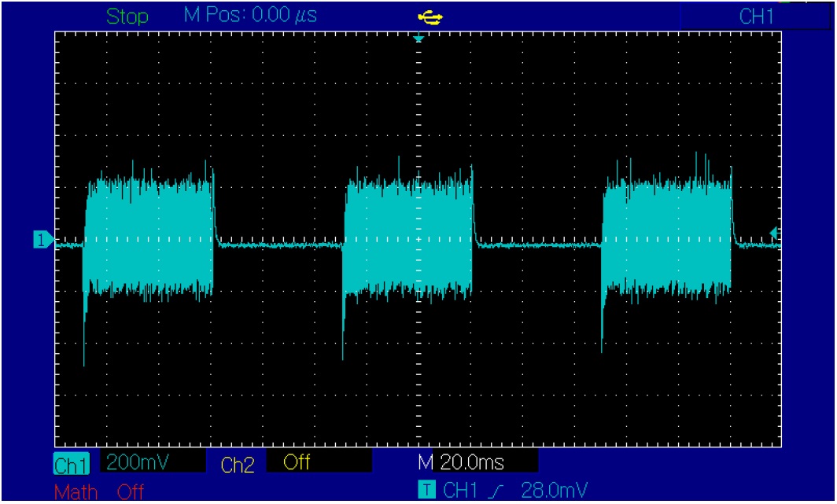
Task: Open the Ch1 200mV vertical scale value
Action: coord(130,462)
